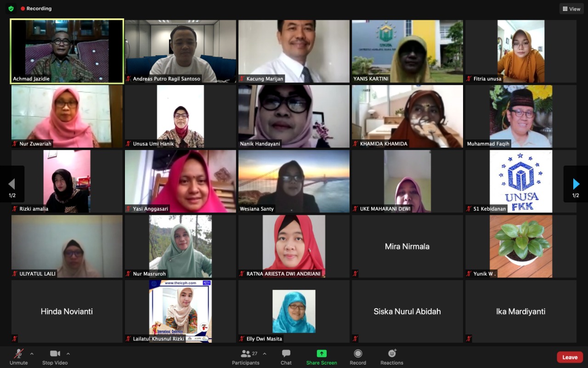
Task: Open the Participants panel icon
Action: click(245, 353)
